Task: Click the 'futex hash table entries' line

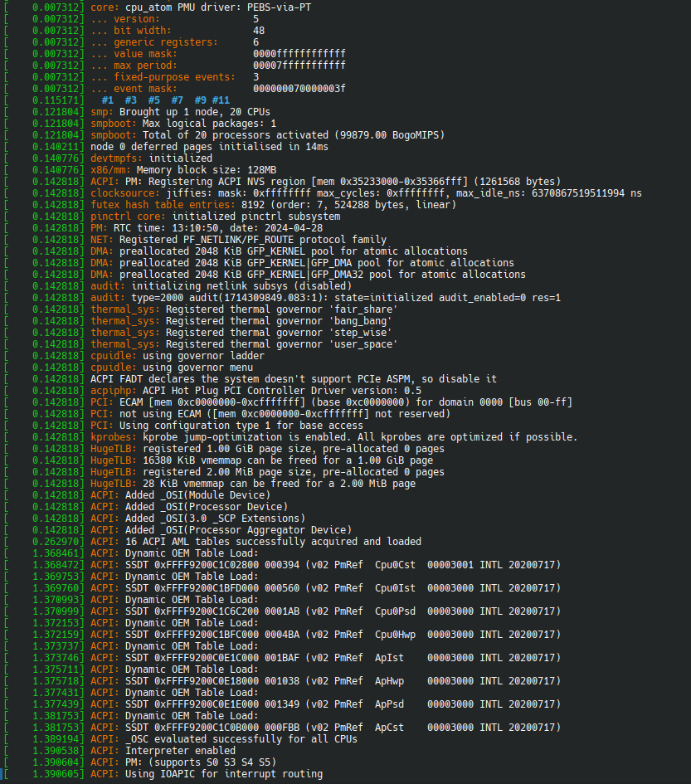Action: click(x=272, y=204)
